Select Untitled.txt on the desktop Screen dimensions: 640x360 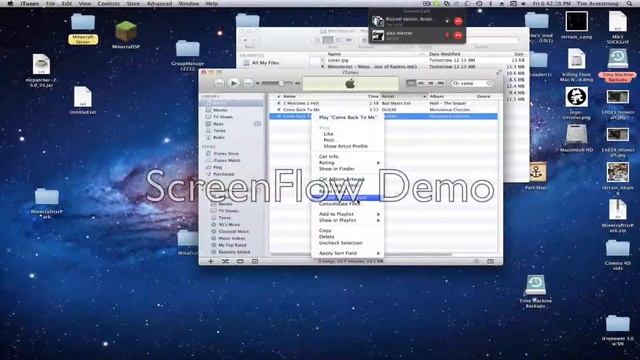click(82, 100)
